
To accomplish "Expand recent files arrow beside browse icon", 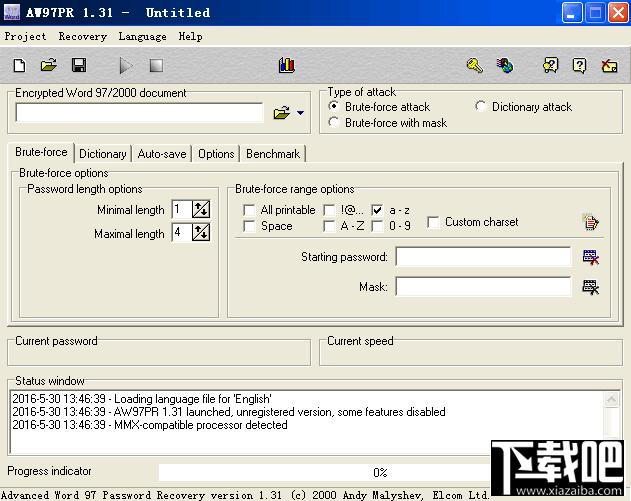I will [x=300, y=113].
